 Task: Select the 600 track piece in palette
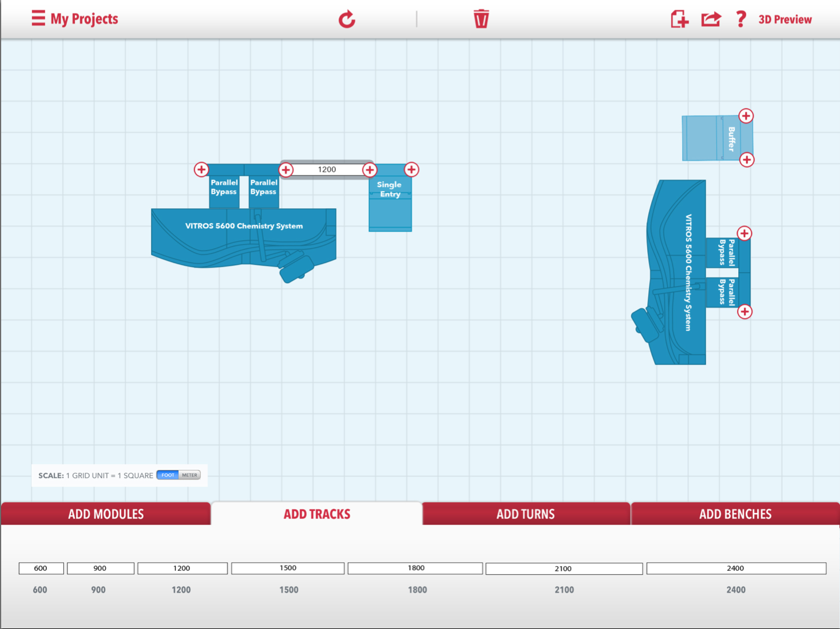pos(41,568)
